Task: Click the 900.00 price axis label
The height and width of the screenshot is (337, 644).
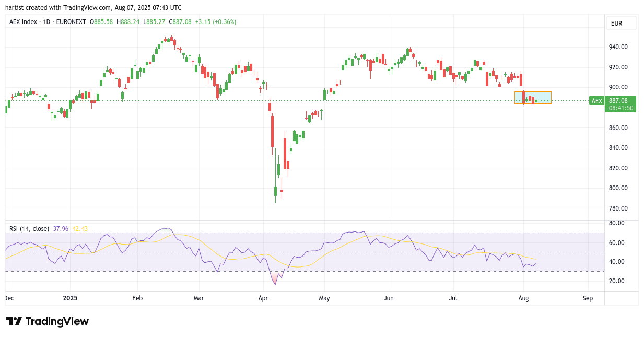Action: pos(618,87)
